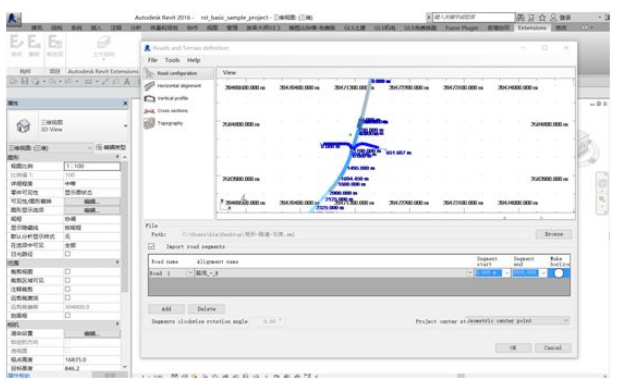Click the user sign-in icon in title bar
Viewport: 620px width, 387px height.
tap(553, 17)
